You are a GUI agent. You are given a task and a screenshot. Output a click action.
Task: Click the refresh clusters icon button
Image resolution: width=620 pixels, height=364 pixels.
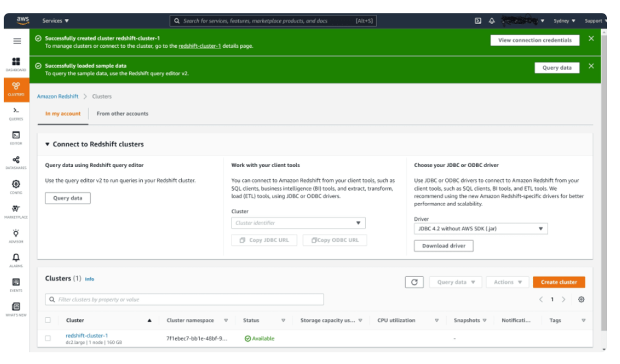pyautogui.click(x=414, y=282)
